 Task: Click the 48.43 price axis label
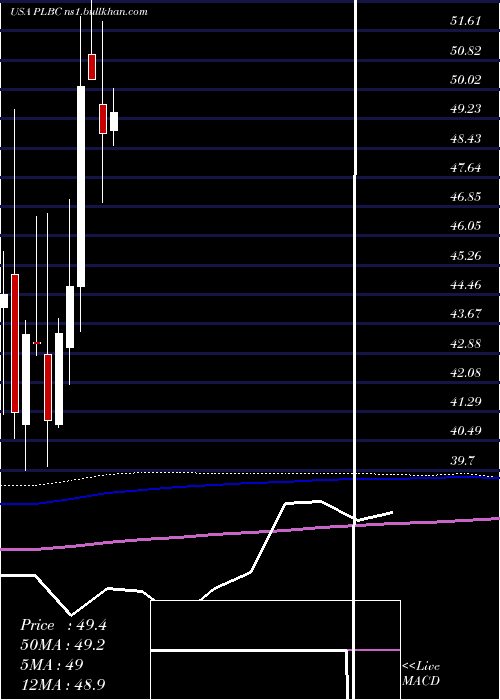[x=466, y=139]
